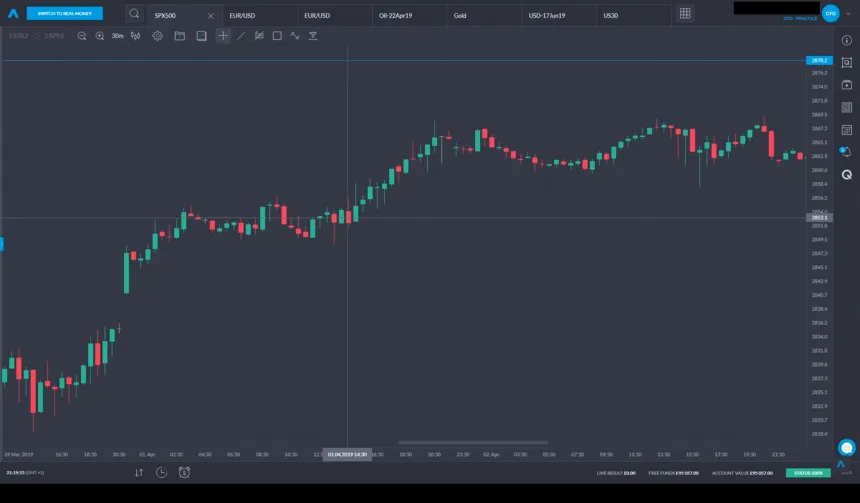Screen dimensions: 860x503
Task: Change the 30m timeframe interval
Action: pos(117,36)
